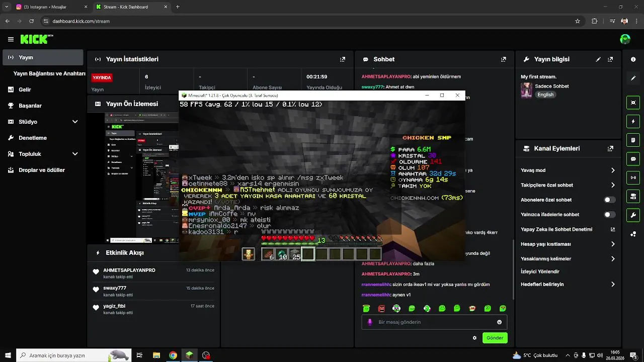This screenshot has width=644, height=362.
Task: Open Yayın Bağlantısı ve Anahtarı page
Action: [x=49, y=73]
